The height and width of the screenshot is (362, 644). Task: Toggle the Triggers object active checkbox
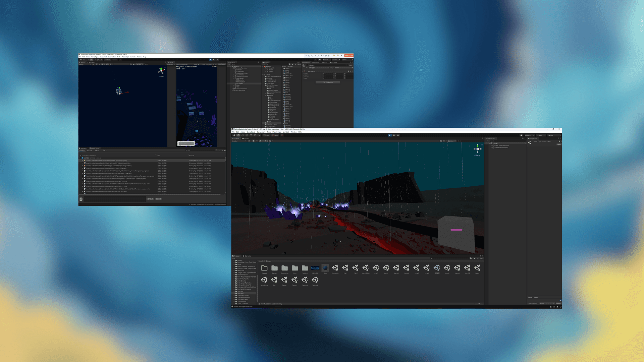click(307, 65)
